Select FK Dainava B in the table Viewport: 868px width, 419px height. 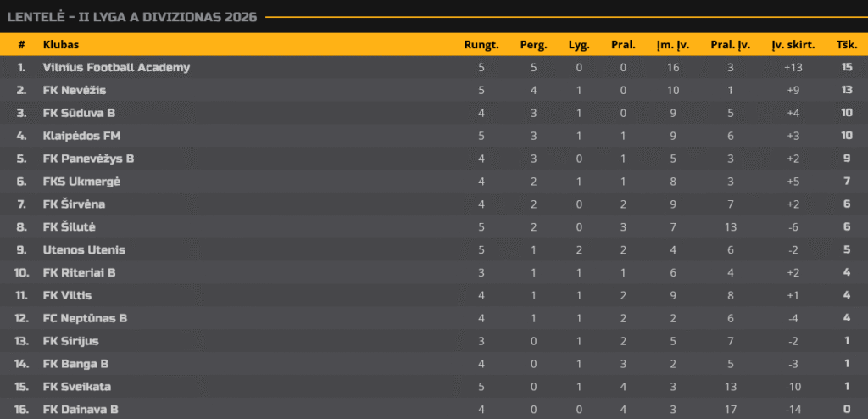point(80,411)
